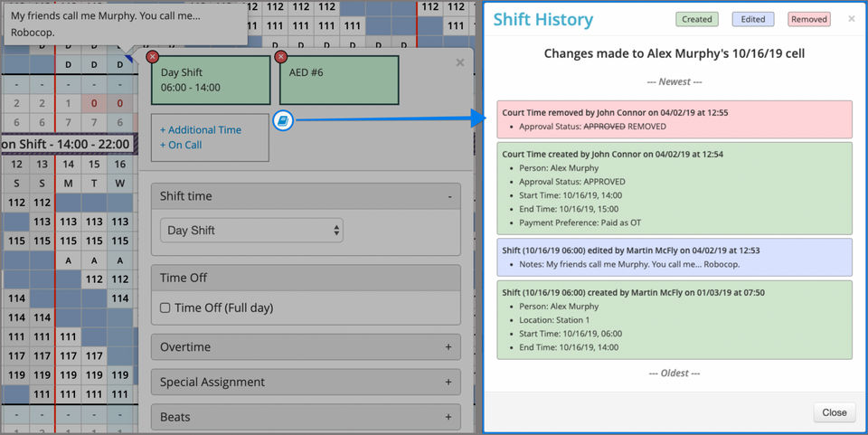Remove the AED #6 card
Image resolution: width=868 pixels, height=435 pixels.
(x=280, y=56)
